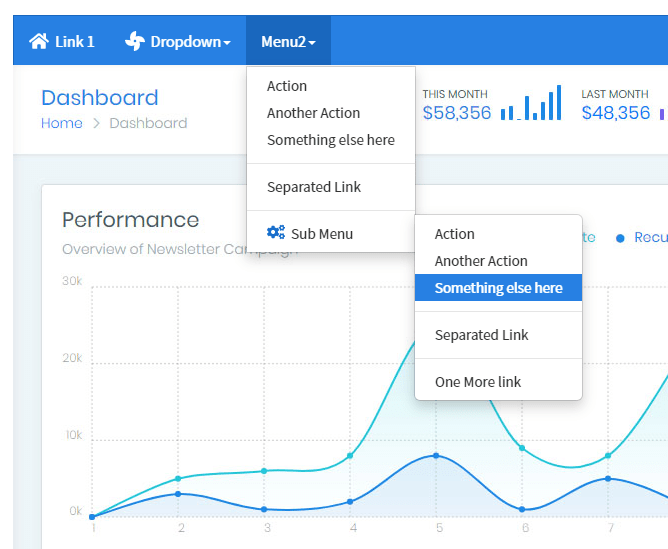Image resolution: width=668 pixels, height=549 pixels.
Task: Expand the Dropdown navbar menu
Action: pyautogui.click(x=178, y=41)
